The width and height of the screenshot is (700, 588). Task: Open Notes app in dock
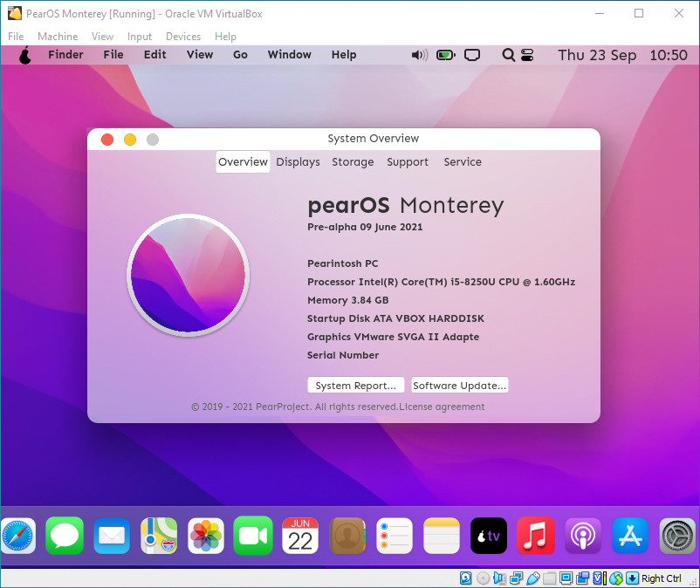[442, 536]
